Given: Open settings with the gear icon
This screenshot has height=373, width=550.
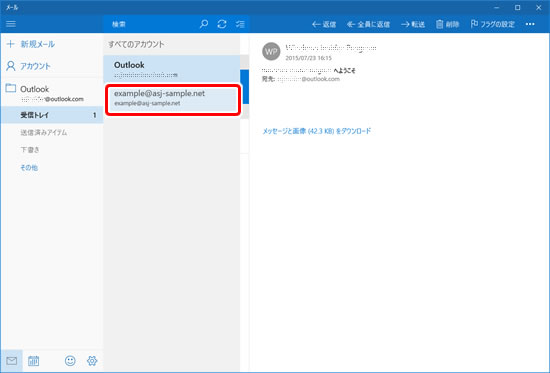Looking at the screenshot, I should (92, 361).
